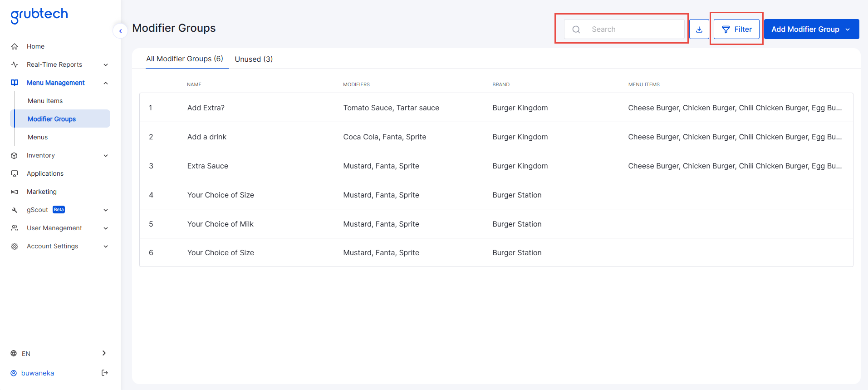
Task: Open the Add Extra? modifier group row
Action: coord(496,108)
